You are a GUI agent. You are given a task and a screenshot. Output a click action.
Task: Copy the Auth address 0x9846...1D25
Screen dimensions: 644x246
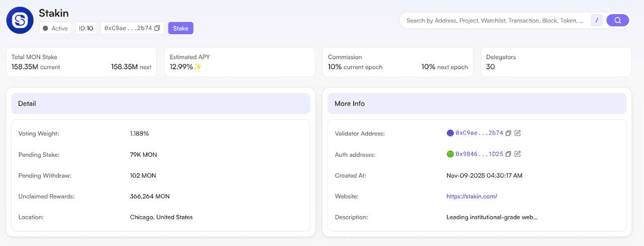pos(508,154)
